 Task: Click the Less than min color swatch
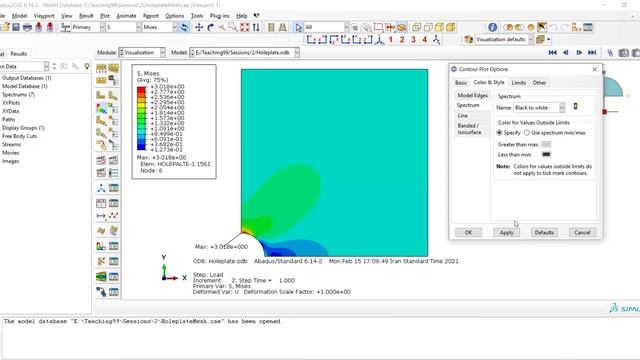click(x=546, y=154)
